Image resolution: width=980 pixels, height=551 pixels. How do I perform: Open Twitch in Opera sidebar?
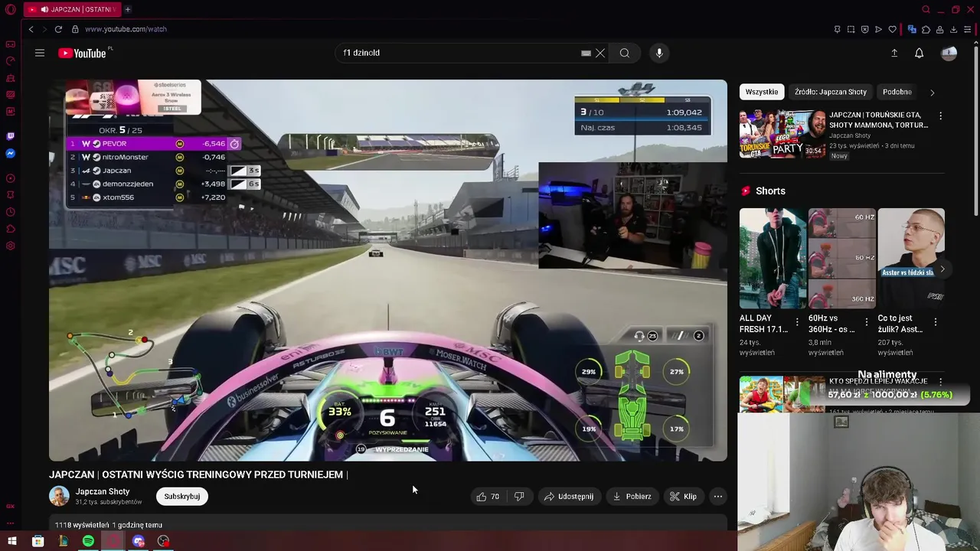click(x=11, y=137)
